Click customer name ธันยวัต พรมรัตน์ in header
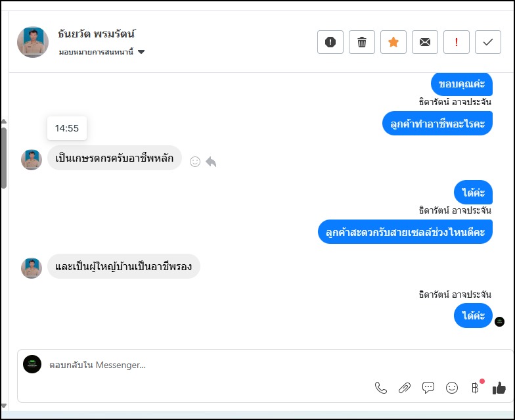 click(97, 34)
